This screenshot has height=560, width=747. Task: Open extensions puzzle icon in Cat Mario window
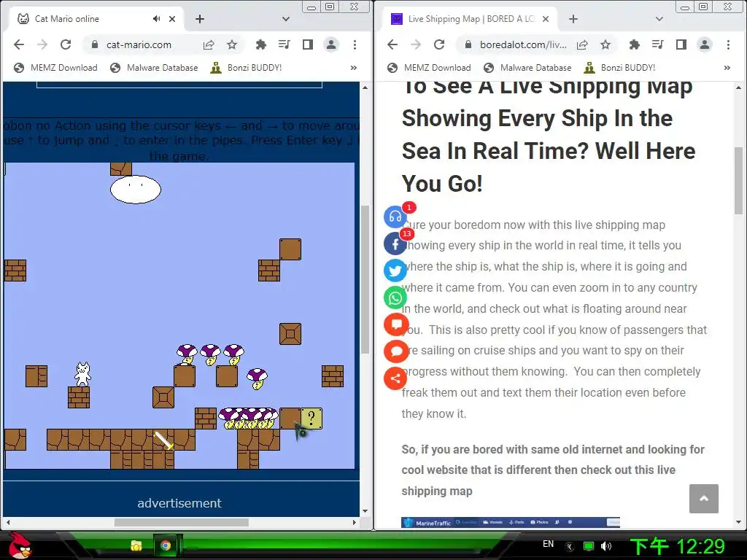(x=260, y=44)
